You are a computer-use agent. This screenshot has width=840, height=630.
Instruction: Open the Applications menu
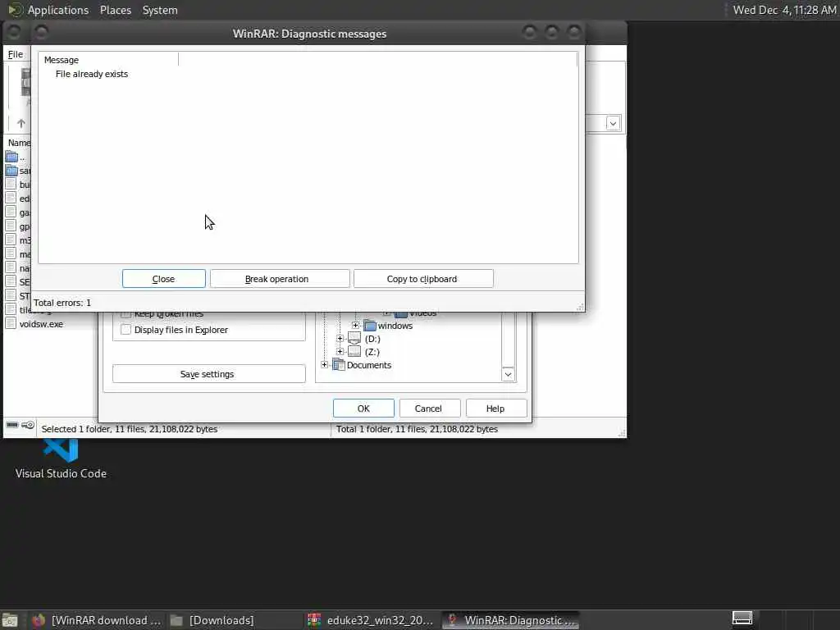coord(58,10)
